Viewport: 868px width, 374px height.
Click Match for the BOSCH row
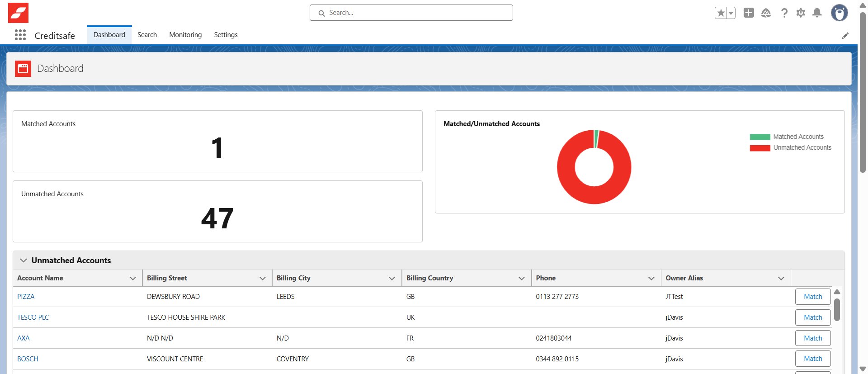click(x=813, y=359)
